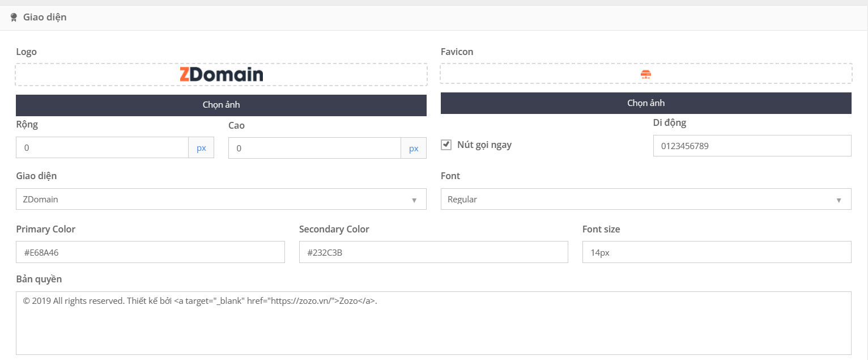
Task: Click the Di động phone number field
Action: (752, 146)
